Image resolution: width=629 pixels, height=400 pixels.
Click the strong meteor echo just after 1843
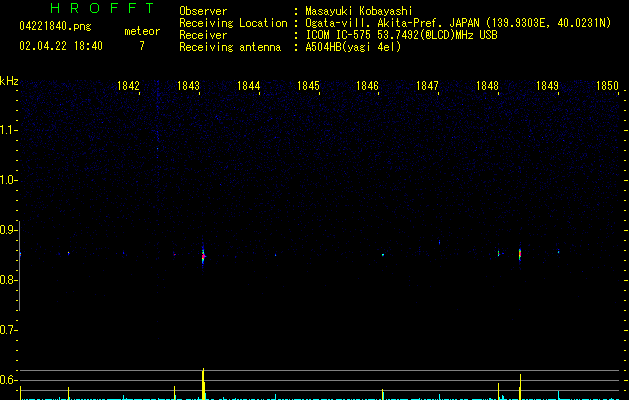203,256
